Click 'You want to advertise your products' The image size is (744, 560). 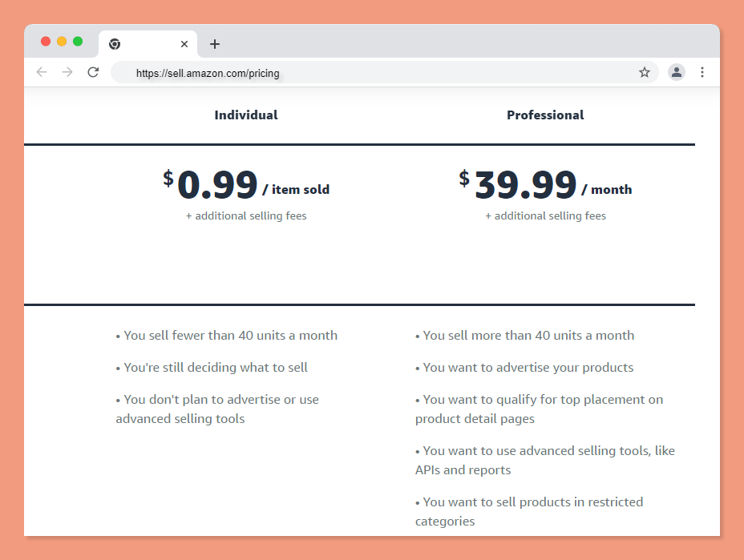[x=524, y=368]
